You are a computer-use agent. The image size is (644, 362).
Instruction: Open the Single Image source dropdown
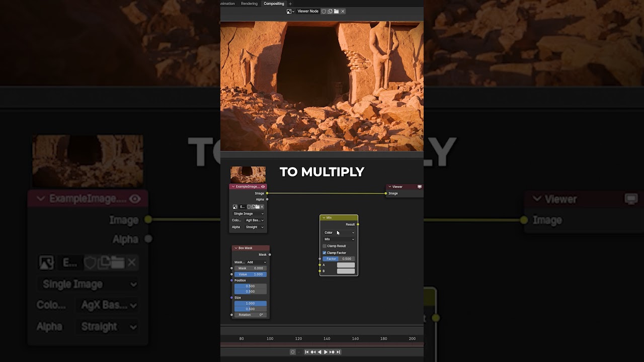248,214
